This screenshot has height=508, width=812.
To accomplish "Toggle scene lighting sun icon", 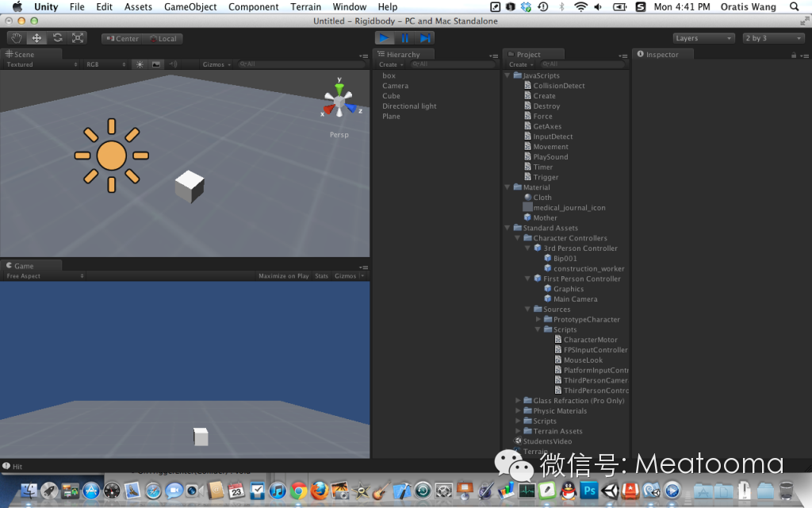I will [140, 64].
